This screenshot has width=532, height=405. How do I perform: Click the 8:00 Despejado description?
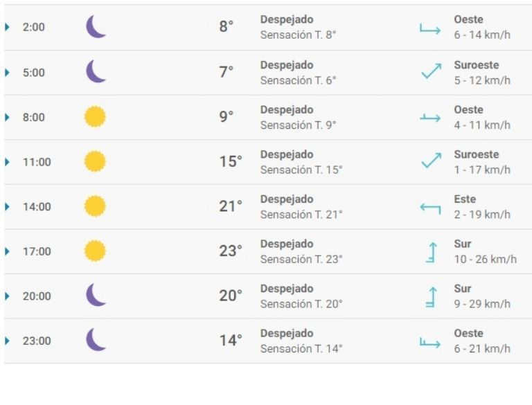[x=287, y=110]
